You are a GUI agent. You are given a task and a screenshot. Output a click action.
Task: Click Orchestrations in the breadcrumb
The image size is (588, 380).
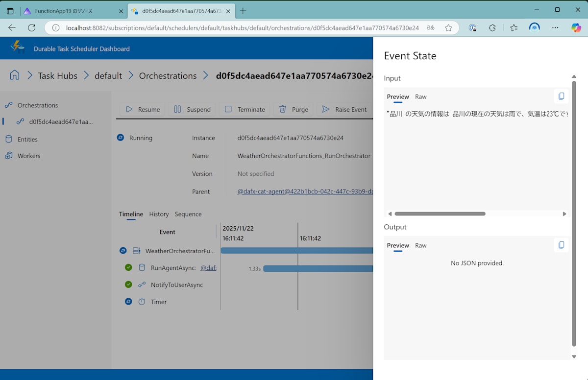pyautogui.click(x=168, y=75)
